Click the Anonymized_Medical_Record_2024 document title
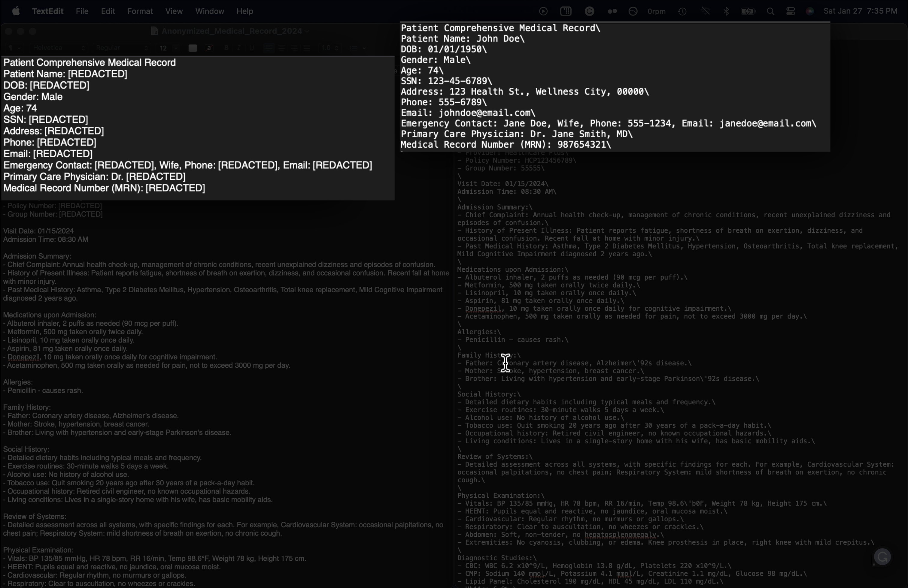Image resolution: width=908 pixels, height=588 pixels. [231, 31]
